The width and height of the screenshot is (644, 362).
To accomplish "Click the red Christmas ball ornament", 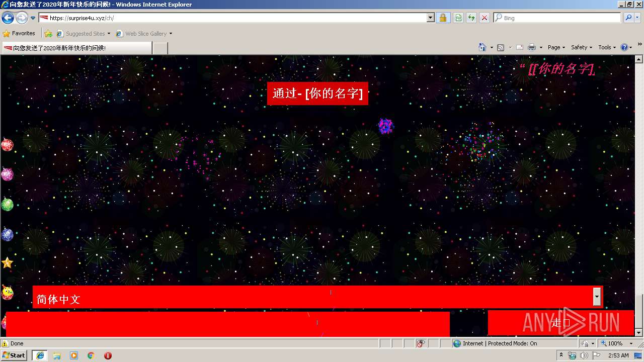I will (7, 145).
